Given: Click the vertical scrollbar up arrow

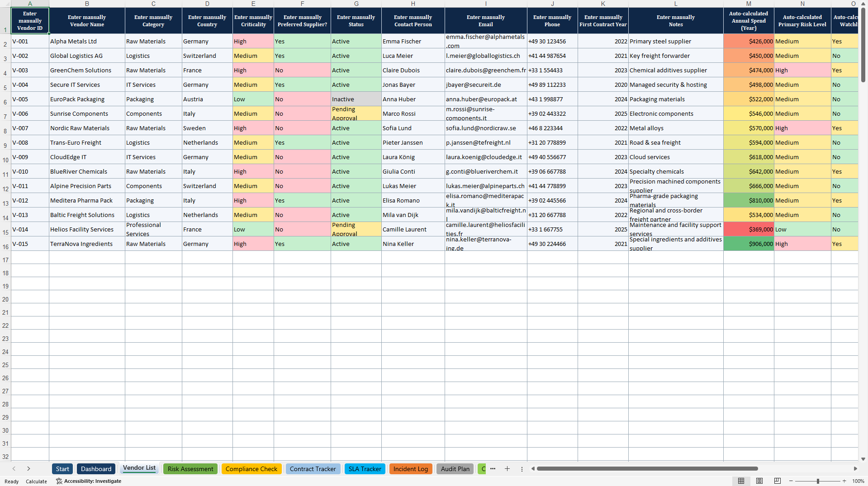Looking at the screenshot, I should coord(863,4).
